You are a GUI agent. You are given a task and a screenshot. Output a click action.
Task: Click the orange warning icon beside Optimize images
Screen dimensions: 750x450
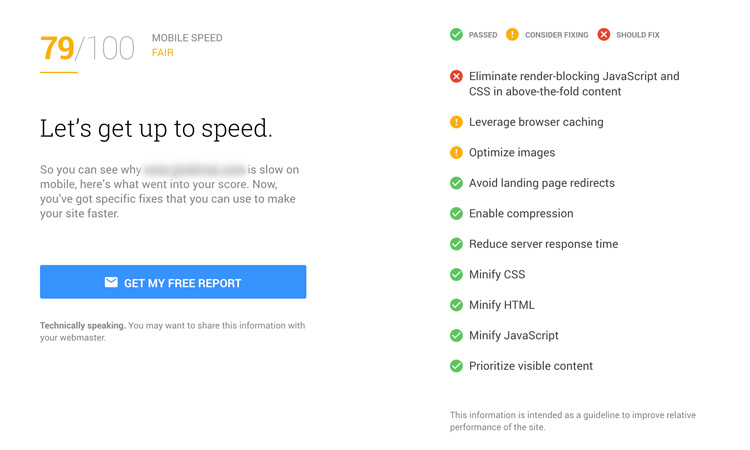click(456, 153)
